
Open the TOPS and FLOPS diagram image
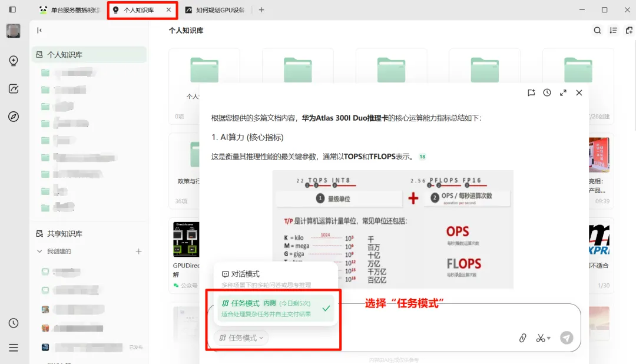[x=393, y=229]
